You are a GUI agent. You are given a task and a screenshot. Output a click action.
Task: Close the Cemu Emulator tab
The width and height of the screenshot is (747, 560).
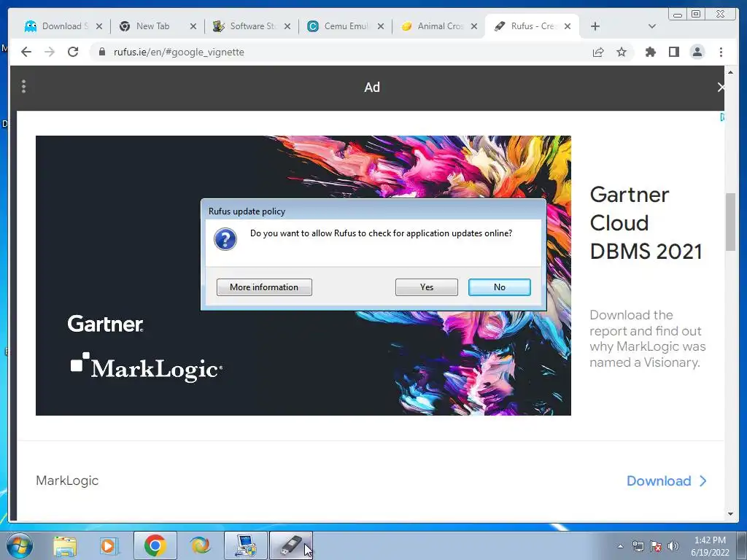381,26
